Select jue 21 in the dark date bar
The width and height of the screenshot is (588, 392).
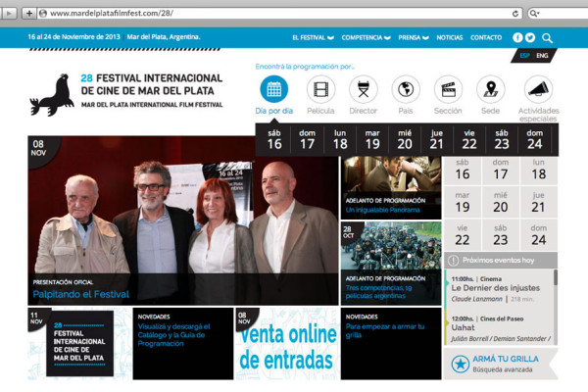coord(437,139)
